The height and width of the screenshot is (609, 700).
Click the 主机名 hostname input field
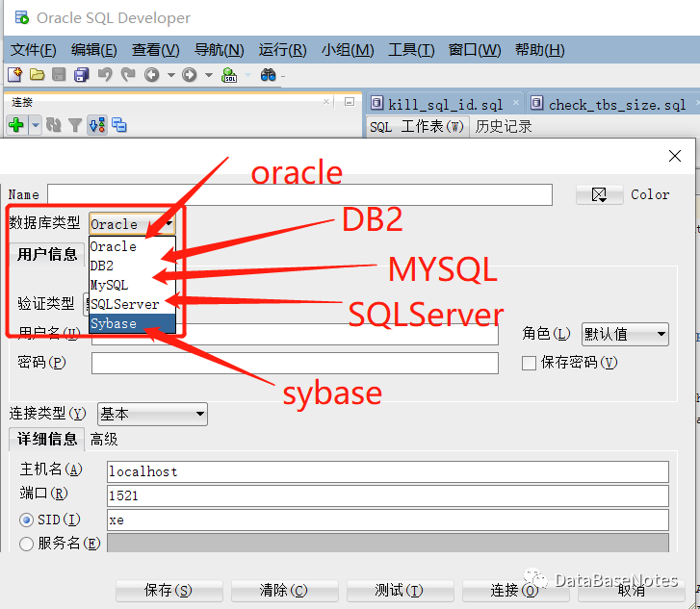point(387,471)
